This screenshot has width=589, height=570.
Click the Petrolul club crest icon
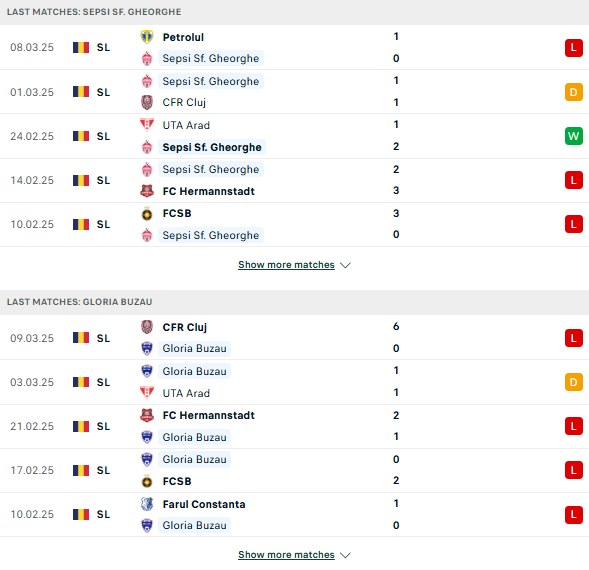147,37
